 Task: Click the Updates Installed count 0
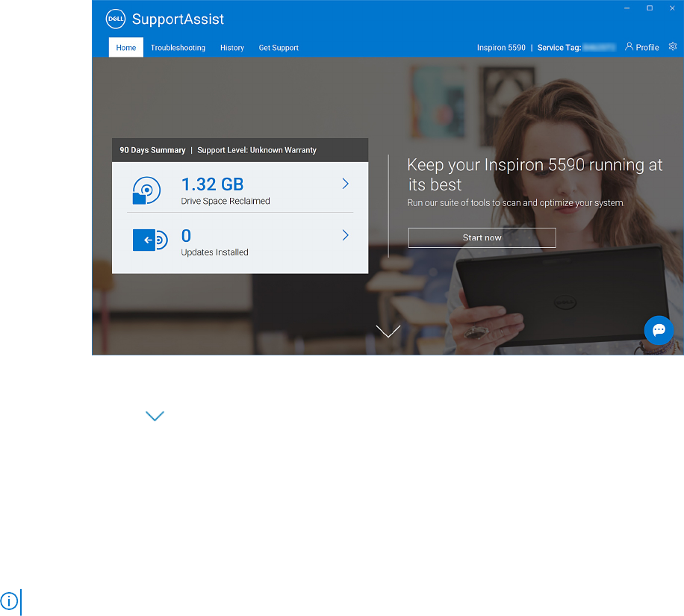186,236
